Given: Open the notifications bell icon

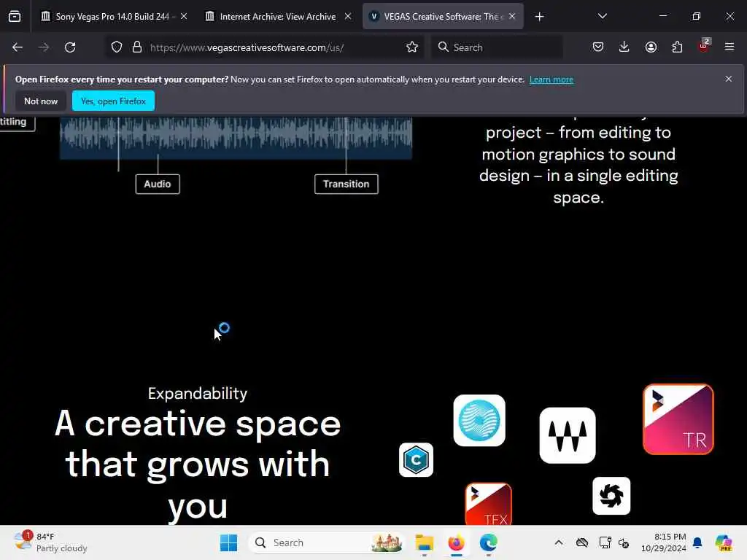Looking at the screenshot, I should 697,542.
